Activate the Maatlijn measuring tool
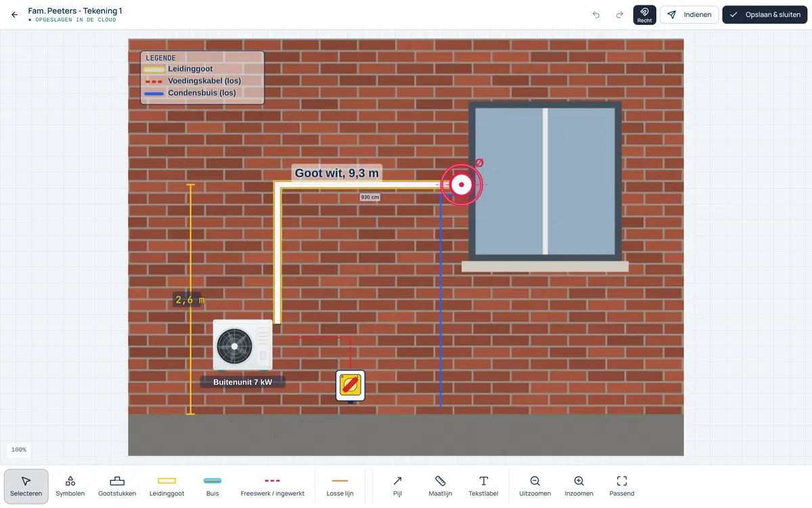 (441, 486)
